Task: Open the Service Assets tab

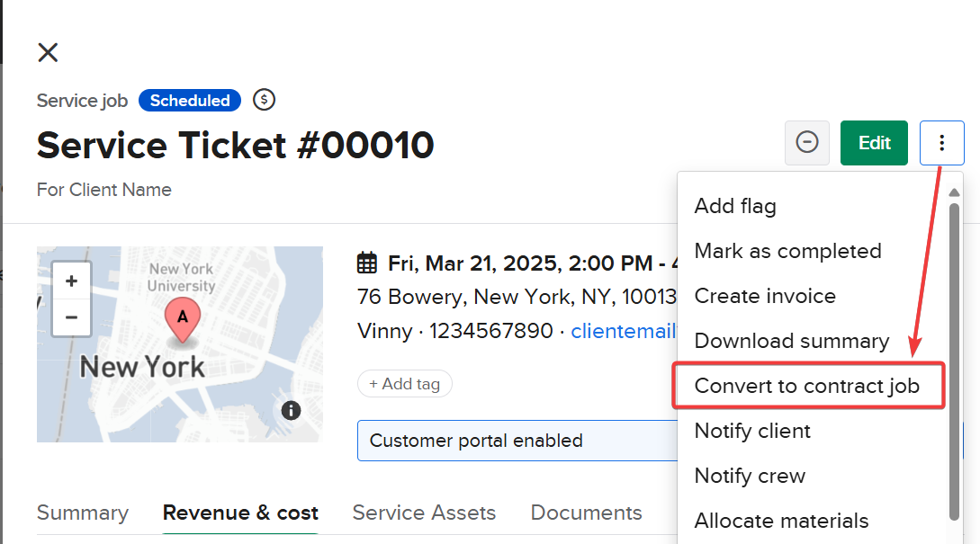Action: coord(424,513)
